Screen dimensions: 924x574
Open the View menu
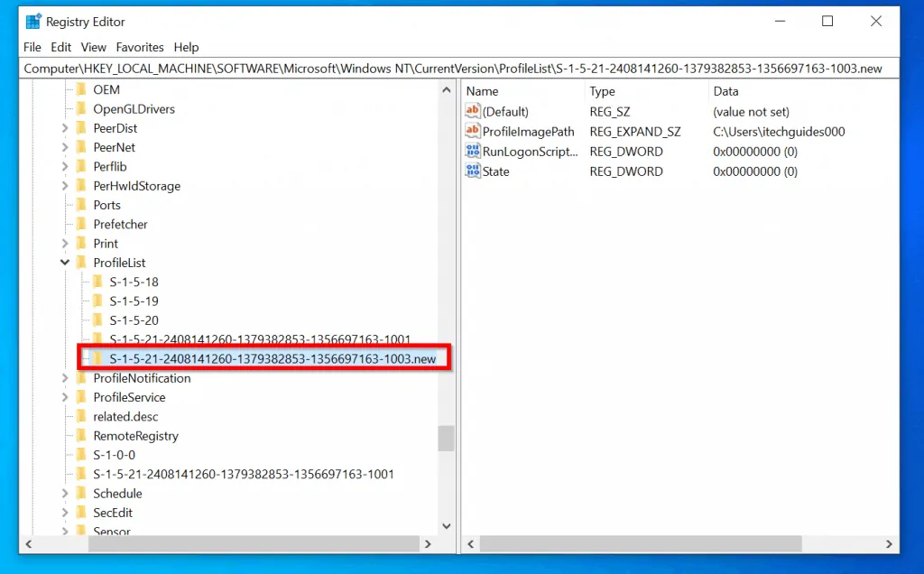94,47
